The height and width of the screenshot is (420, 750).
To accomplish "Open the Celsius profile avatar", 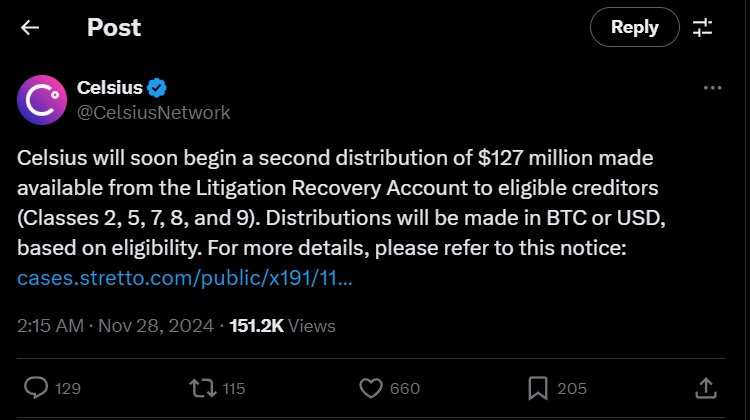I will point(43,99).
